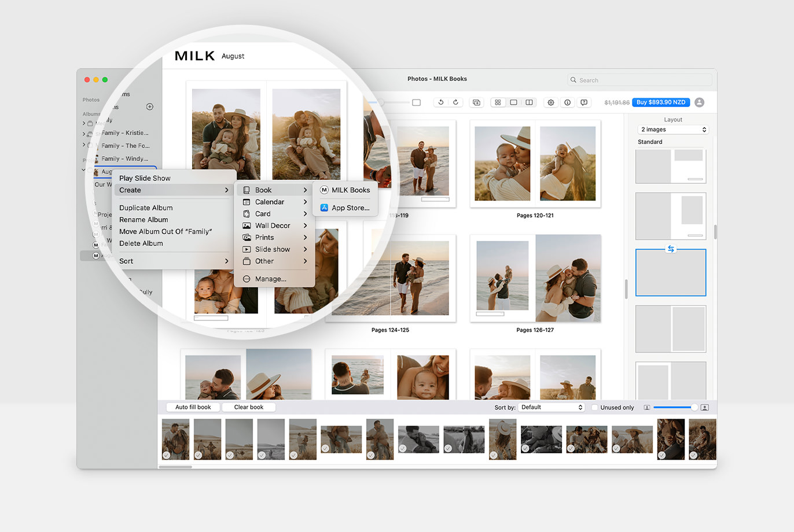Select Book in the Create submenu

tap(275, 190)
